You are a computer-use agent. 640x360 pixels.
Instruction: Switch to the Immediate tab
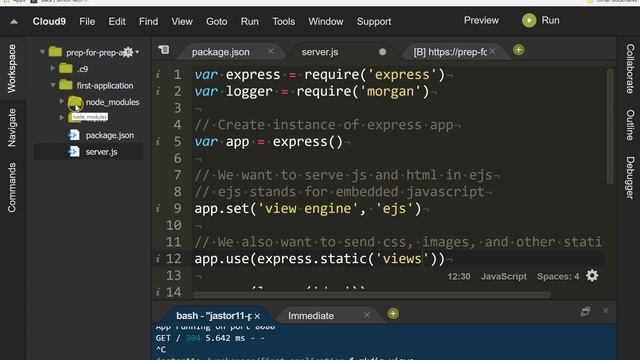pyautogui.click(x=311, y=316)
